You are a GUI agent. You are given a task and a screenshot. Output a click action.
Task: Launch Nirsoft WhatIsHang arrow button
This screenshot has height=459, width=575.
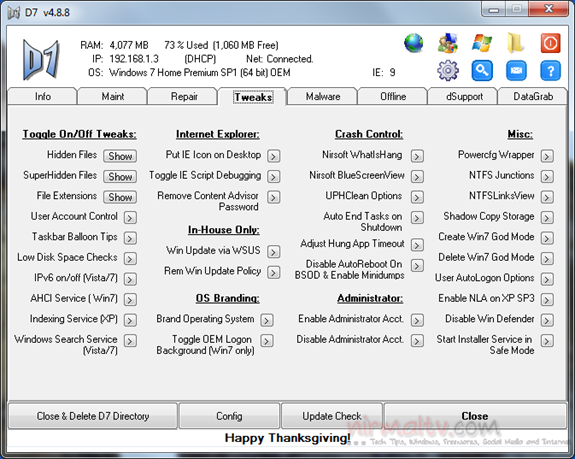coord(417,156)
